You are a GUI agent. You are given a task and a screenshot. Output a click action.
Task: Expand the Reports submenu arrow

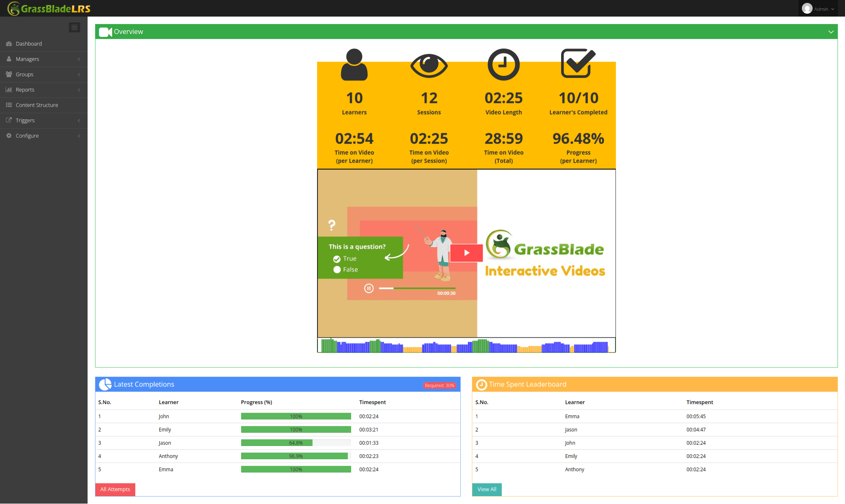click(79, 90)
